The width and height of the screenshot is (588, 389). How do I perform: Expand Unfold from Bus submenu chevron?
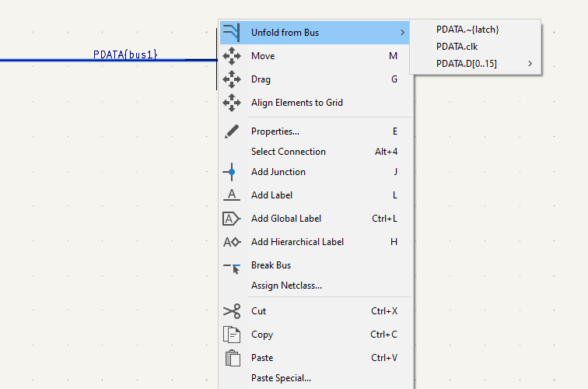click(402, 33)
